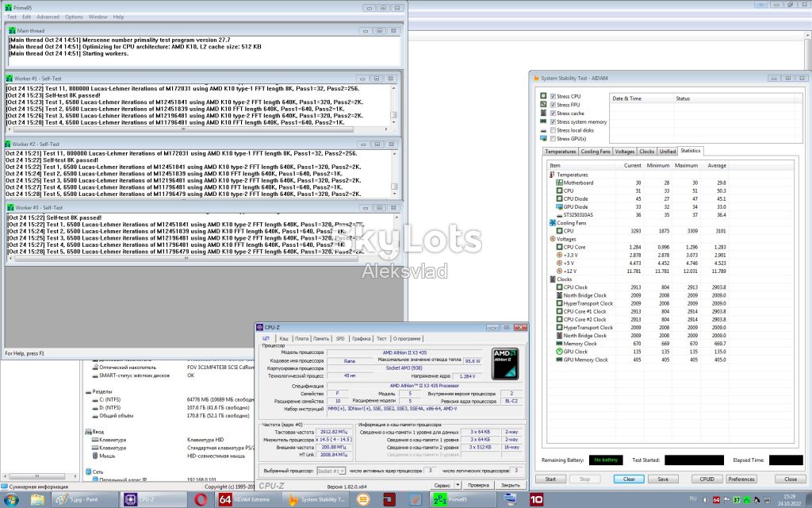Open the Память tab in CPU-Z
Screen dimensions: 812x508
(321, 338)
